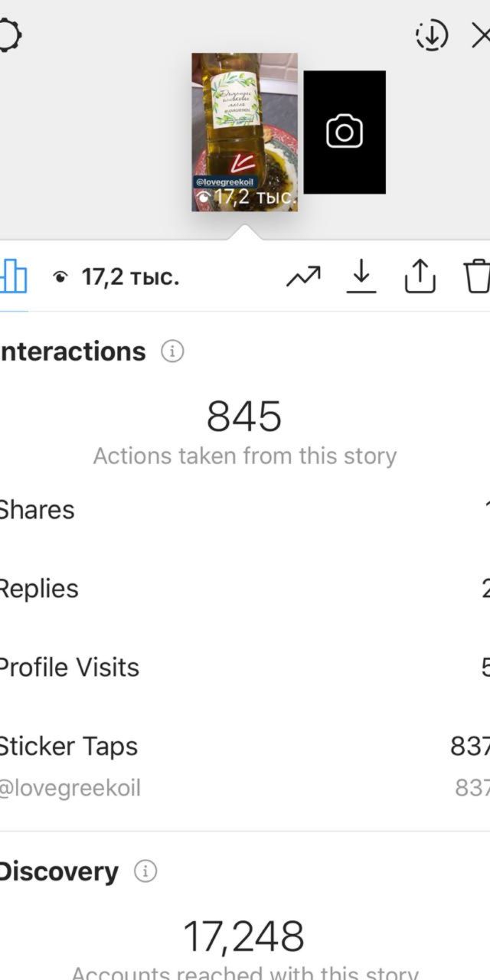This screenshot has height=980, width=490.
Task: Tap the Profile Visits row
Action: (245, 668)
